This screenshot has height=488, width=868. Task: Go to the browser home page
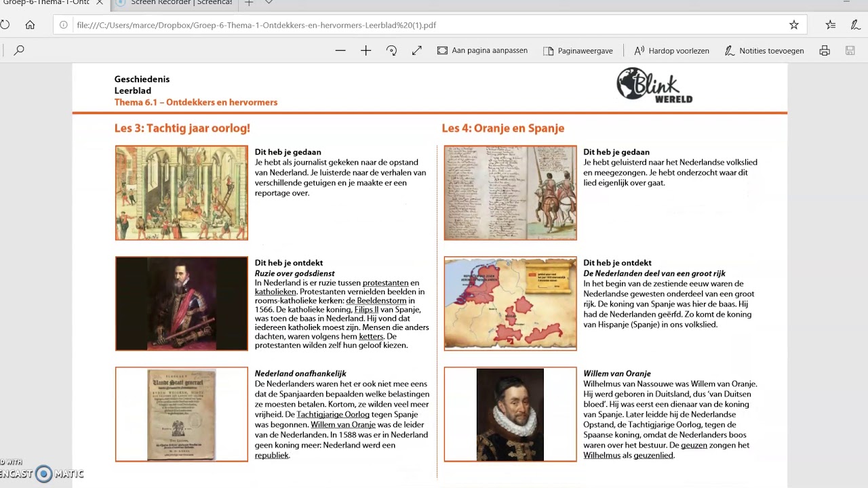pyautogui.click(x=30, y=25)
